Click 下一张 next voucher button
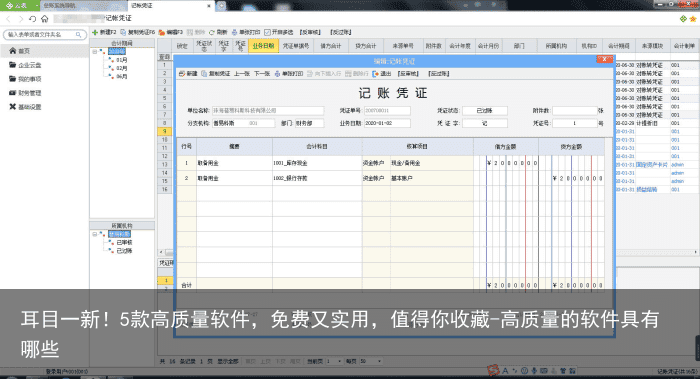Screen dimensions: 700x379 [262, 74]
